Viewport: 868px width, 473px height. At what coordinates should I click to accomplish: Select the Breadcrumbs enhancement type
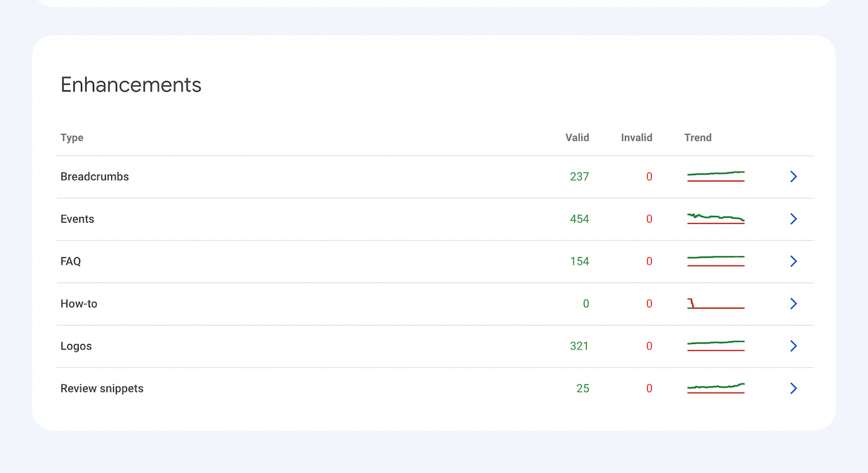(x=94, y=176)
